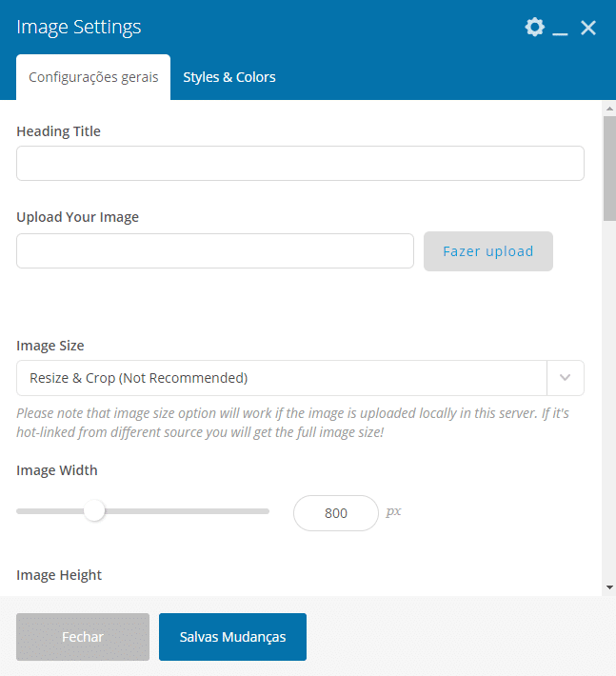
Task: Focus the Upload Your Image URL field
Action: coord(215,251)
